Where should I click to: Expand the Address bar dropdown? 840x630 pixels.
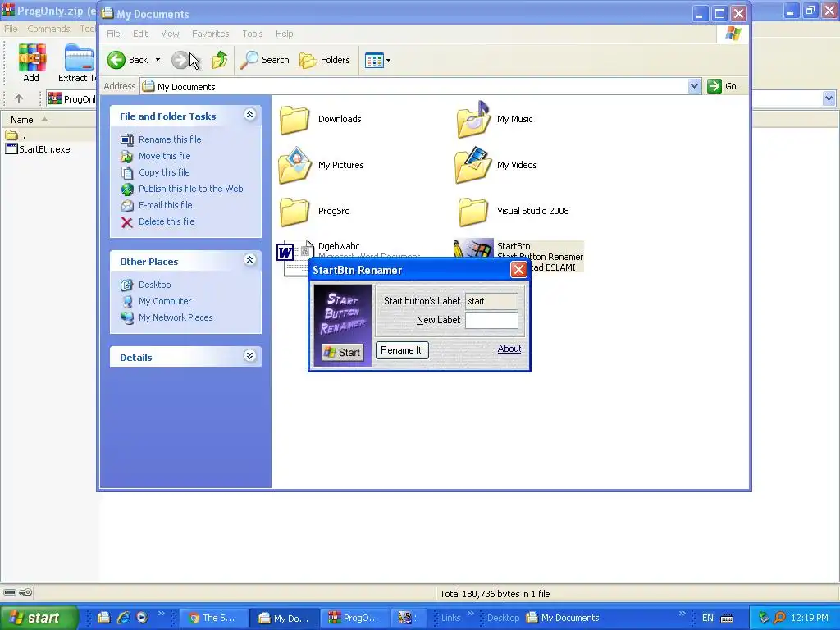(x=694, y=86)
